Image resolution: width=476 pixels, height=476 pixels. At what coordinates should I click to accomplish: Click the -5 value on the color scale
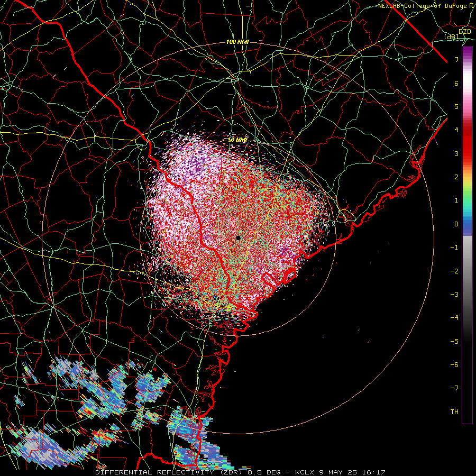(x=454, y=342)
